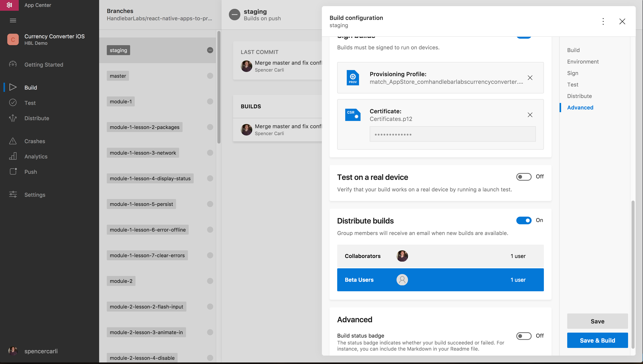
Task: Turn off Distribute builds toggle
Action: coord(524,220)
